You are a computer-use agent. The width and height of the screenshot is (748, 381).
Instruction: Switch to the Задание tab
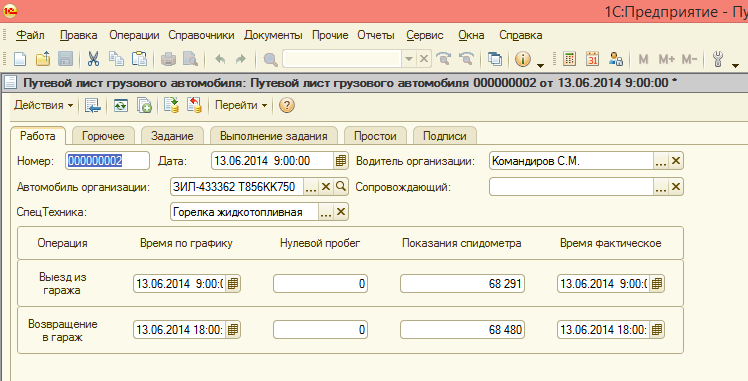172,136
